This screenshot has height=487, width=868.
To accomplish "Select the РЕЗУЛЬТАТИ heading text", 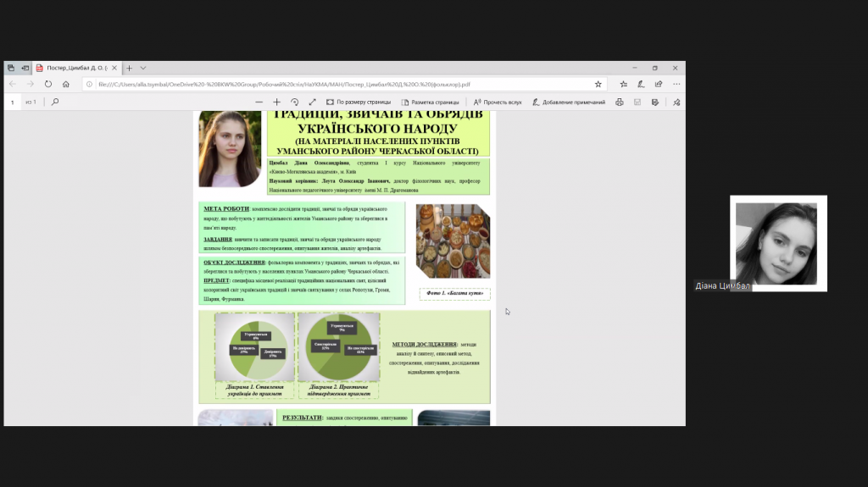I will tap(302, 418).
